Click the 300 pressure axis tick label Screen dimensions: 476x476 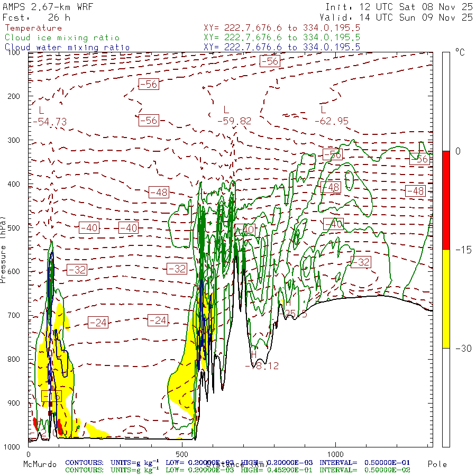(x=13, y=140)
